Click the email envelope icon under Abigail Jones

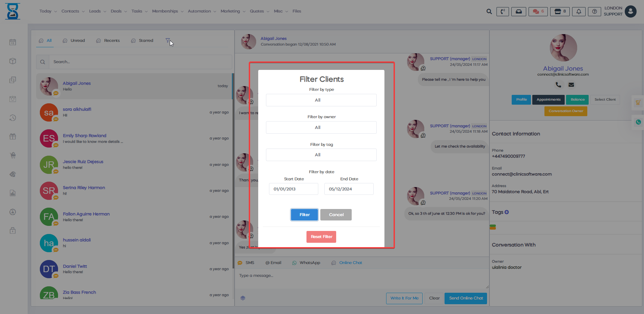click(571, 85)
